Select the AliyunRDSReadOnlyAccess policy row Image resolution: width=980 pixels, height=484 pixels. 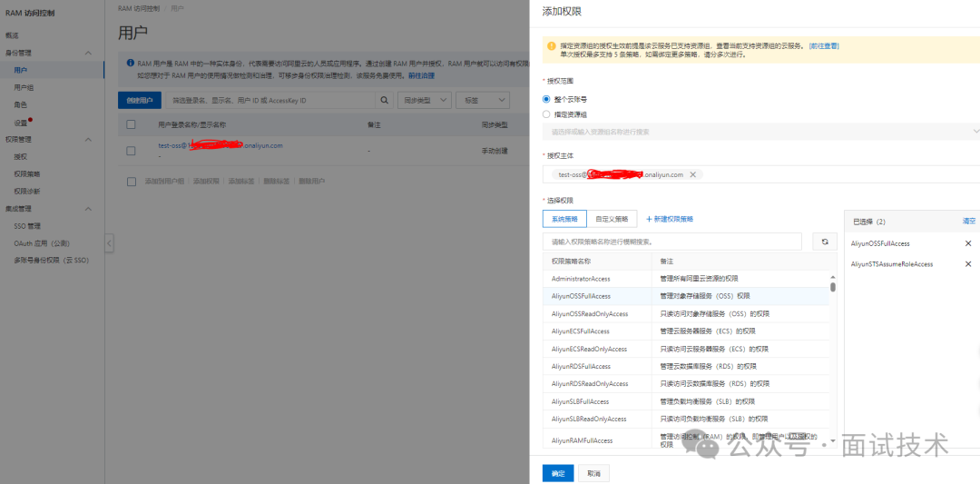(x=686, y=383)
